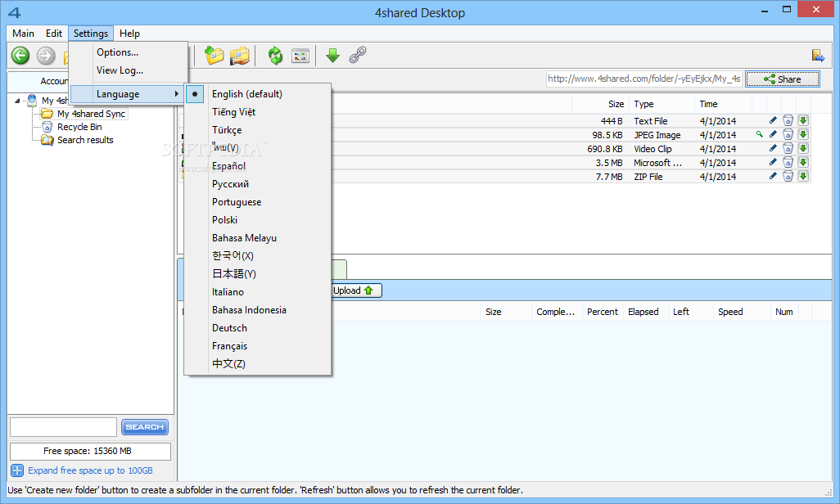Choose Français language
The image size is (840, 504).
pyautogui.click(x=257, y=346)
